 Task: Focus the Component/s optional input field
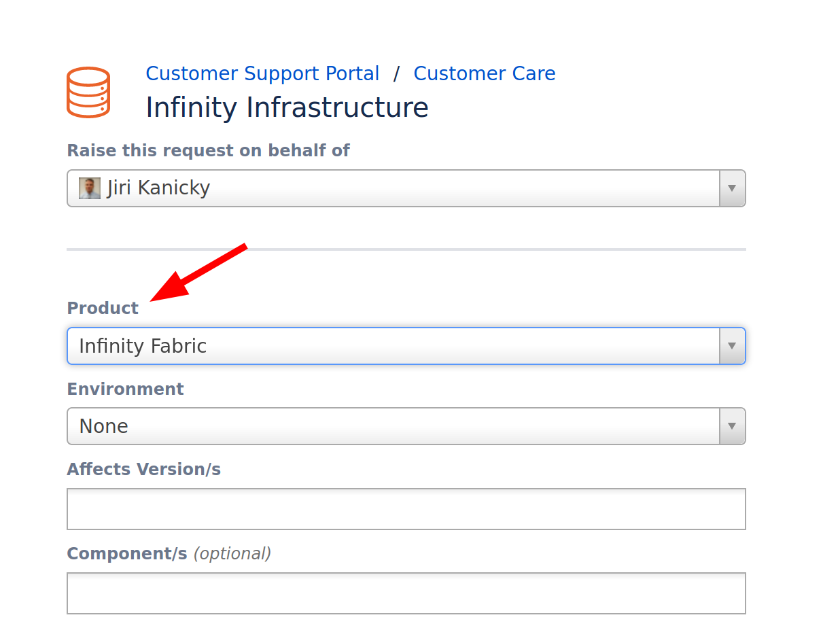click(x=406, y=593)
